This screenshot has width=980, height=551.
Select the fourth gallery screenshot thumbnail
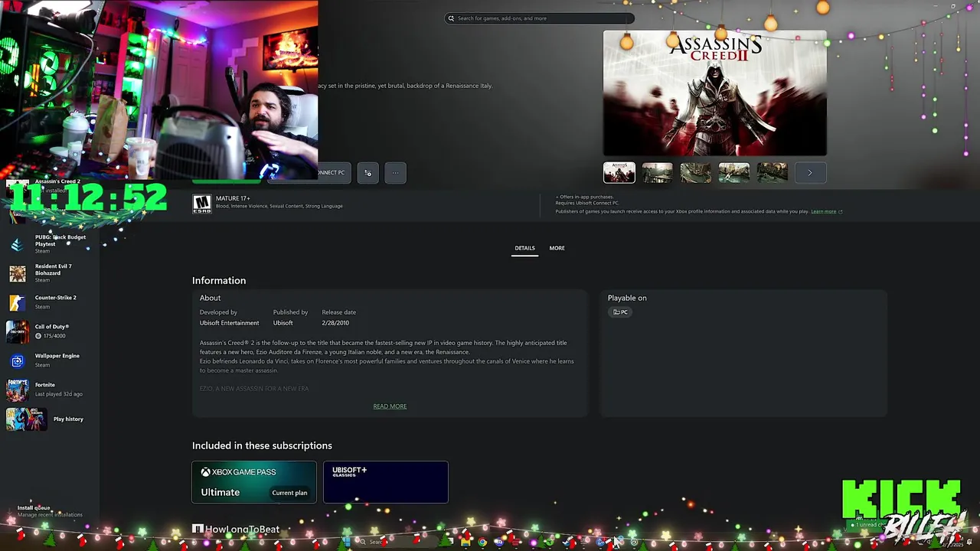(x=733, y=172)
